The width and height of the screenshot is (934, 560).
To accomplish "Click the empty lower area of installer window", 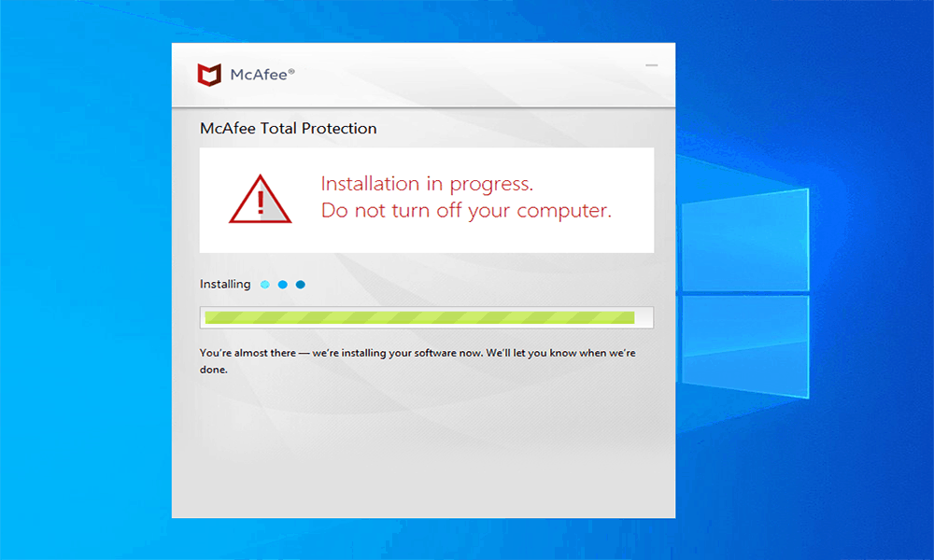I will pos(423,453).
